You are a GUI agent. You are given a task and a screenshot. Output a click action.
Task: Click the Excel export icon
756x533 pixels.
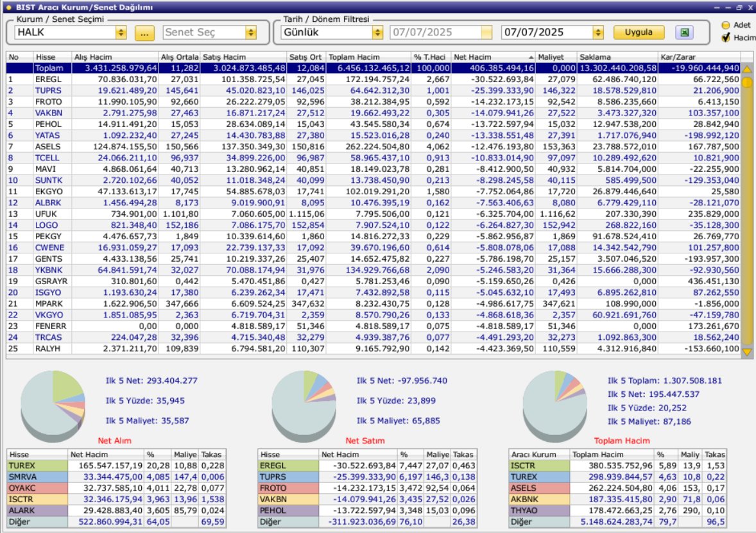tap(684, 32)
